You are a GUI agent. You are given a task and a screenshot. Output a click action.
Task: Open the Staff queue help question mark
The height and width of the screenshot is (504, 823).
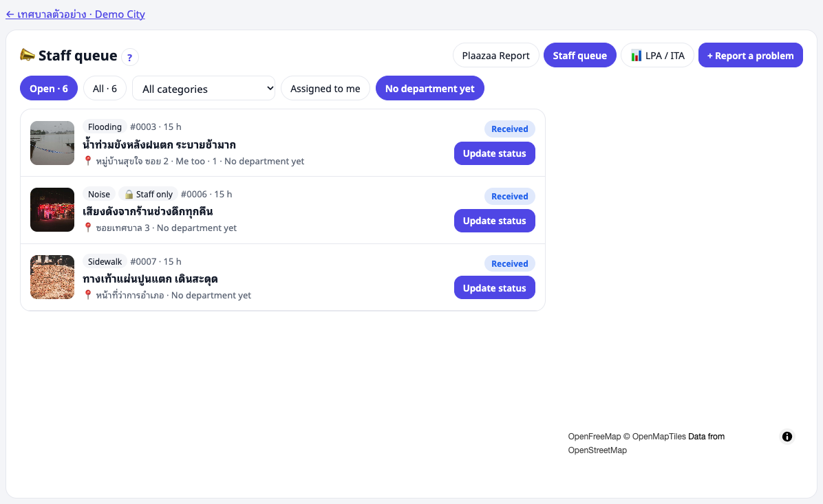click(x=129, y=56)
